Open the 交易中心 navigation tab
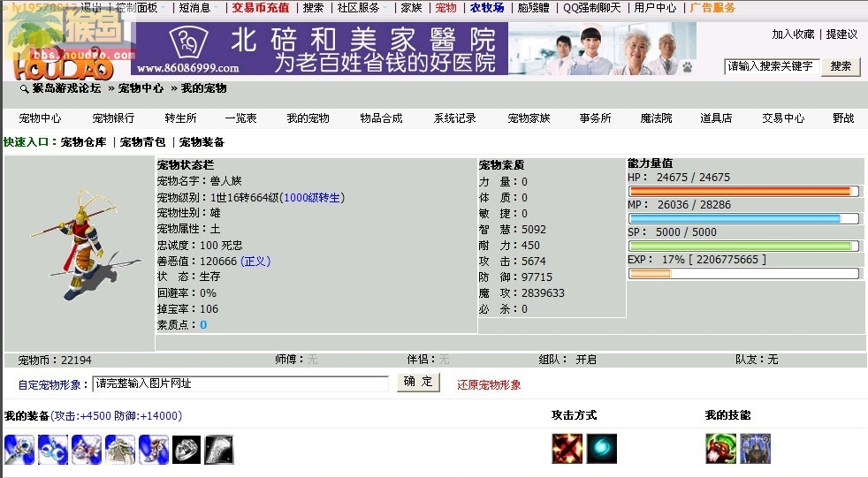Viewport: 868px width, 478px height. click(x=783, y=118)
